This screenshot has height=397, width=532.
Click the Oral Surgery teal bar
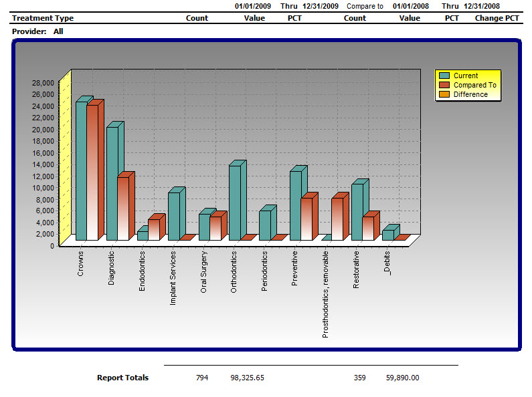click(x=204, y=227)
